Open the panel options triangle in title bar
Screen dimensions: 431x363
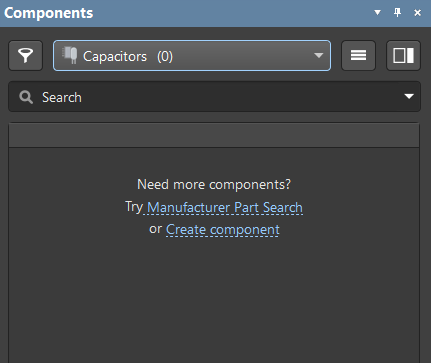coord(377,13)
